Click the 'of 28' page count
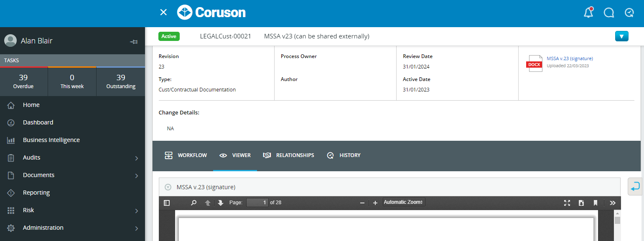Screen dimensions: 644x241 click(x=276, y=203)
